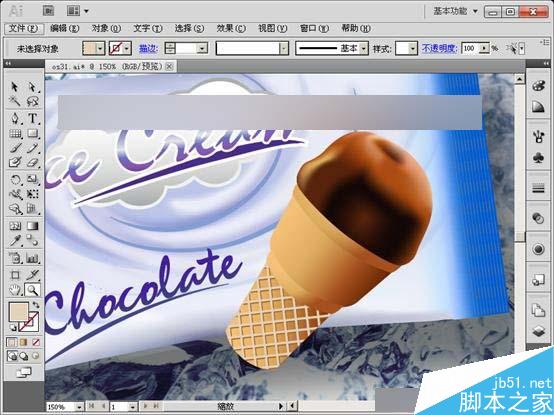The image size is (554, 415).
Task: Open the Appearance panel icon
Action: click(x=538, y=249)
